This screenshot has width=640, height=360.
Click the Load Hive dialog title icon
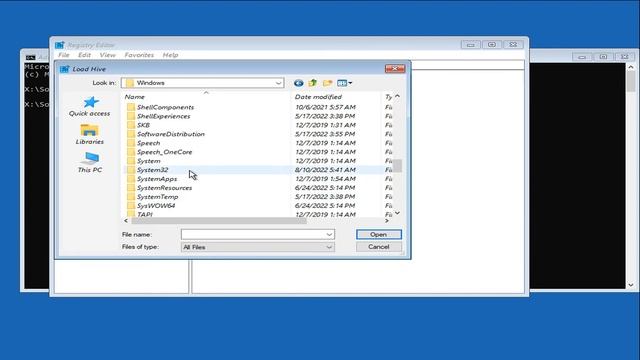(x=64, y=69)
